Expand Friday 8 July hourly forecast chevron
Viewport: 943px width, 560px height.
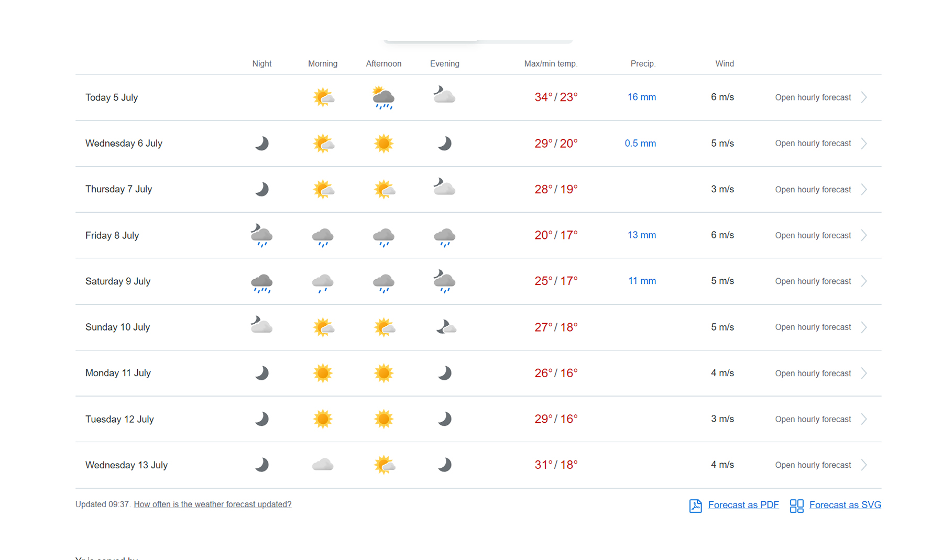click(864, 235)
